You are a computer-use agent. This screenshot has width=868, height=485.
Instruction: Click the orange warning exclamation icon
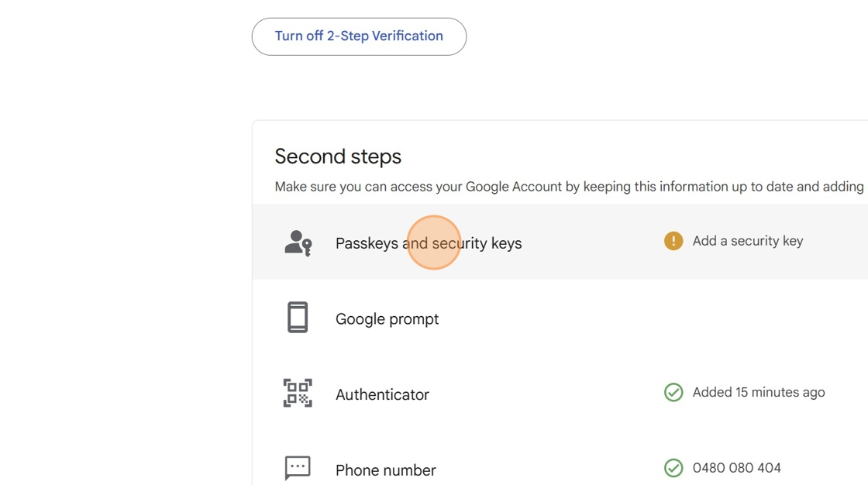coord(673,241)
